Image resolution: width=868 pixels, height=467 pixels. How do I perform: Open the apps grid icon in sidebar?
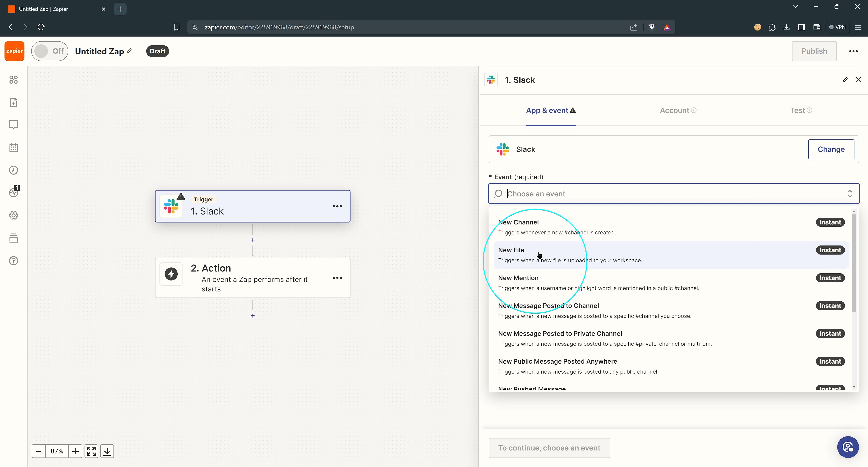(14, 80)
